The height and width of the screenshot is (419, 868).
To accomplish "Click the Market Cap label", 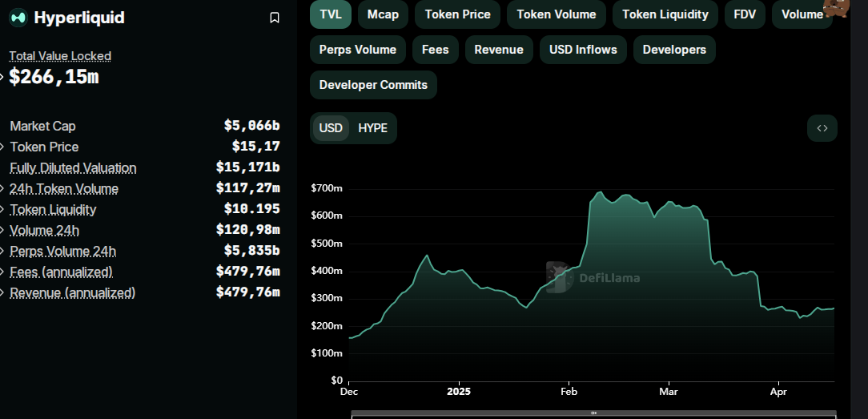I will coord(42,127).
